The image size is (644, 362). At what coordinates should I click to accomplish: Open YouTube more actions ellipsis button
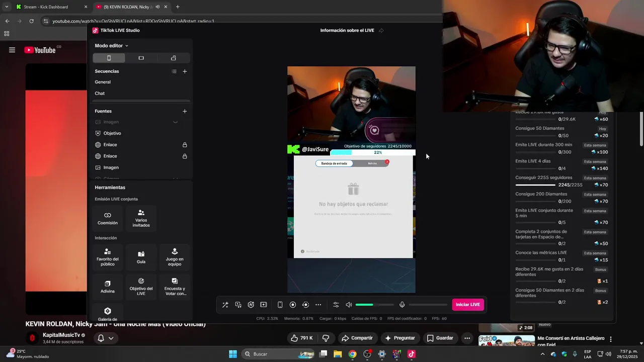[467, 338]
